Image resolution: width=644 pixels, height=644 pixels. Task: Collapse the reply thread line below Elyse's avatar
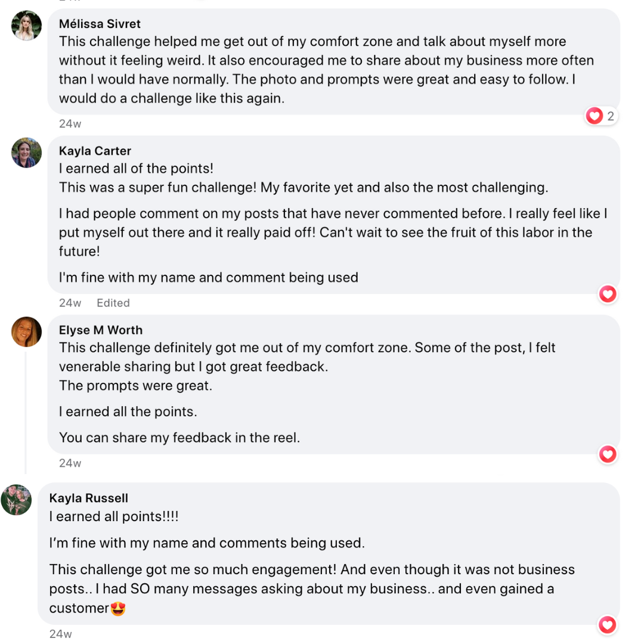[x=26, y=411]
